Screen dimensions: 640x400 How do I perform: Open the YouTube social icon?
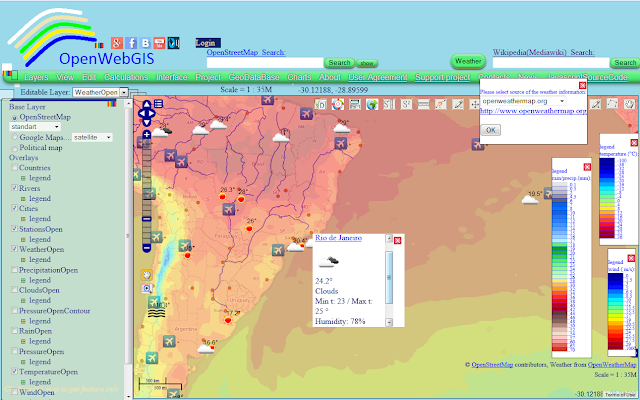[159, 43]
